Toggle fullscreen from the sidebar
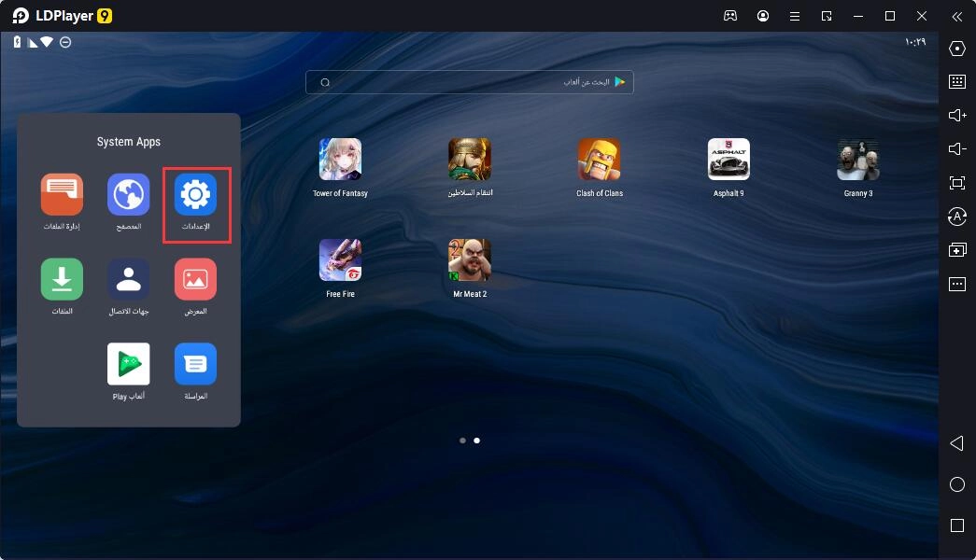976x560 pixels. [x=957, y=182]
